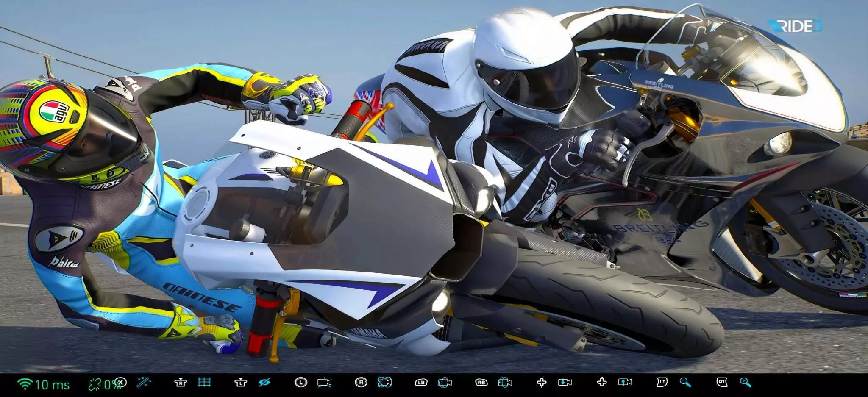Select the magic wand effects icon

(x=144, y=382)
